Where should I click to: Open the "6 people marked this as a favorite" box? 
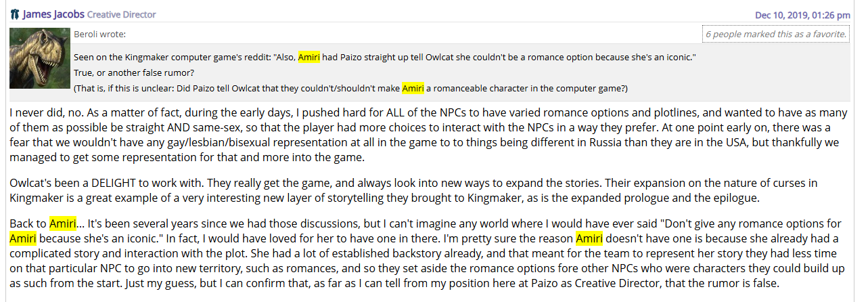(775, 34)
